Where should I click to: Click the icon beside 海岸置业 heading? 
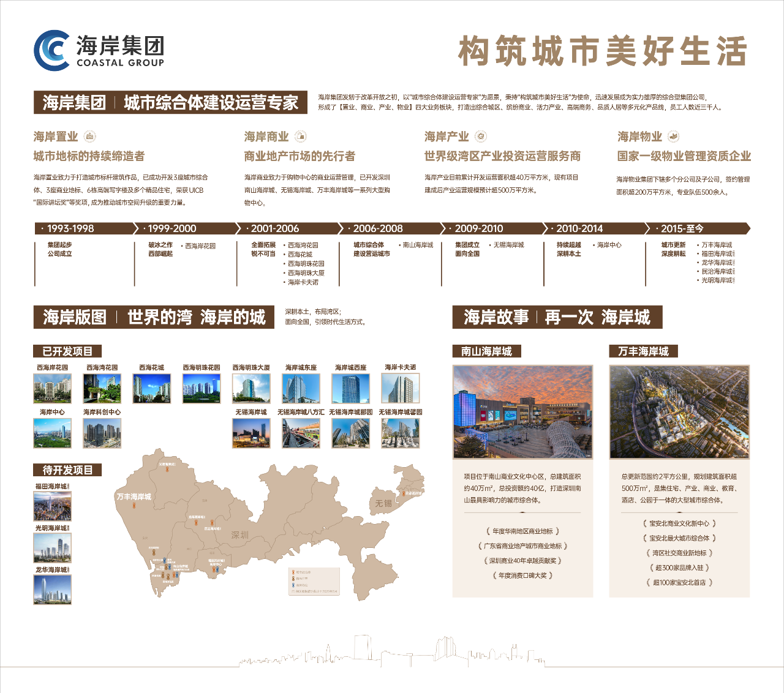click(x=89, y=137)
